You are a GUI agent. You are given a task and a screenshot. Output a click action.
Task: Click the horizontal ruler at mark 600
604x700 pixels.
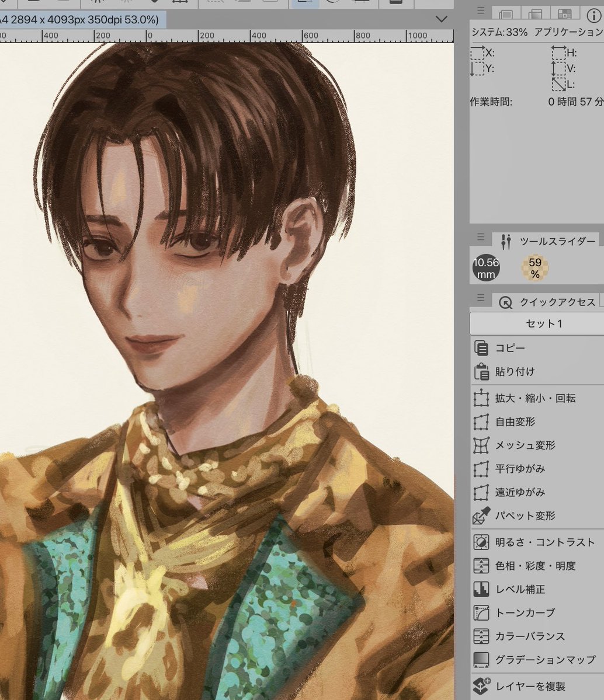pyautogui.click(x=310, y=36)
